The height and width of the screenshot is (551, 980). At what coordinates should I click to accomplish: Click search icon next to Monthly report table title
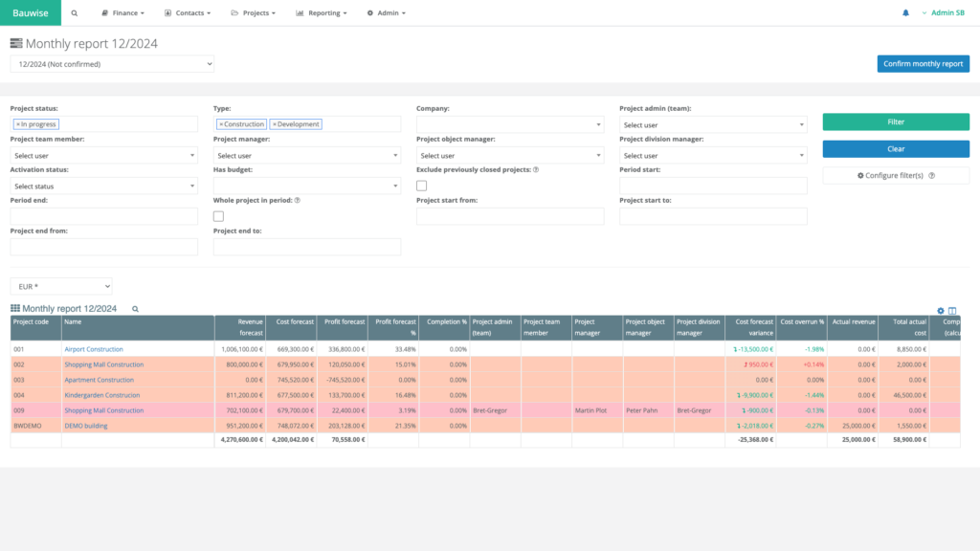(x=135, y=309)
